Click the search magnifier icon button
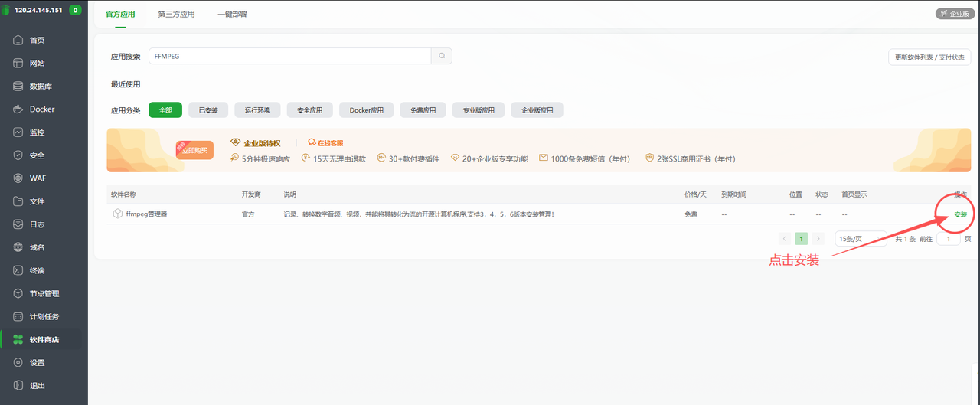 point(442,56)
